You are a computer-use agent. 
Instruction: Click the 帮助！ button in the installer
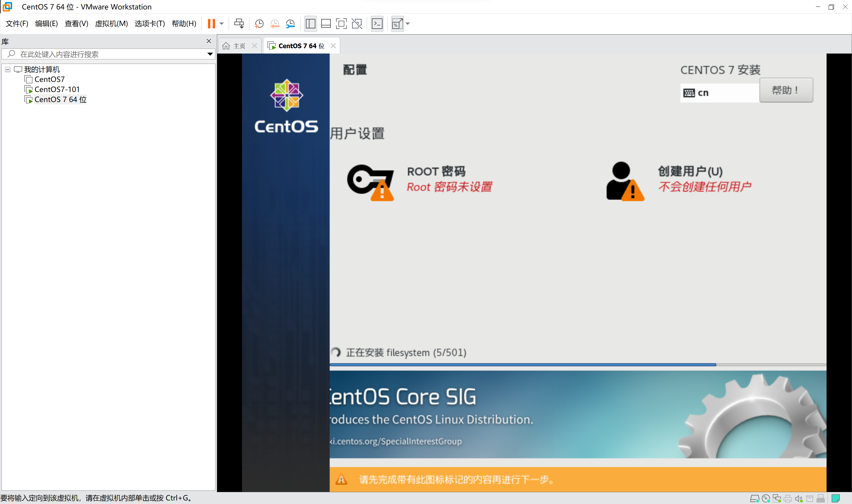point(785,90)
